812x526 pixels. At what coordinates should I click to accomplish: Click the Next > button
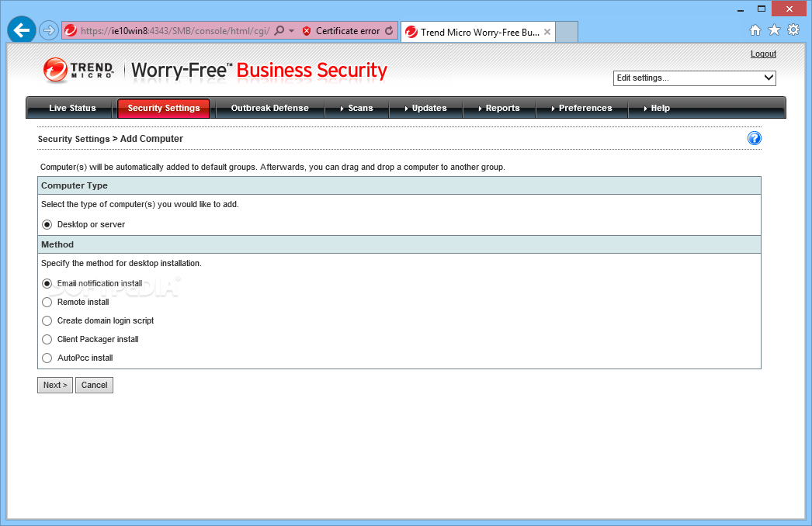tap(55, 385)
